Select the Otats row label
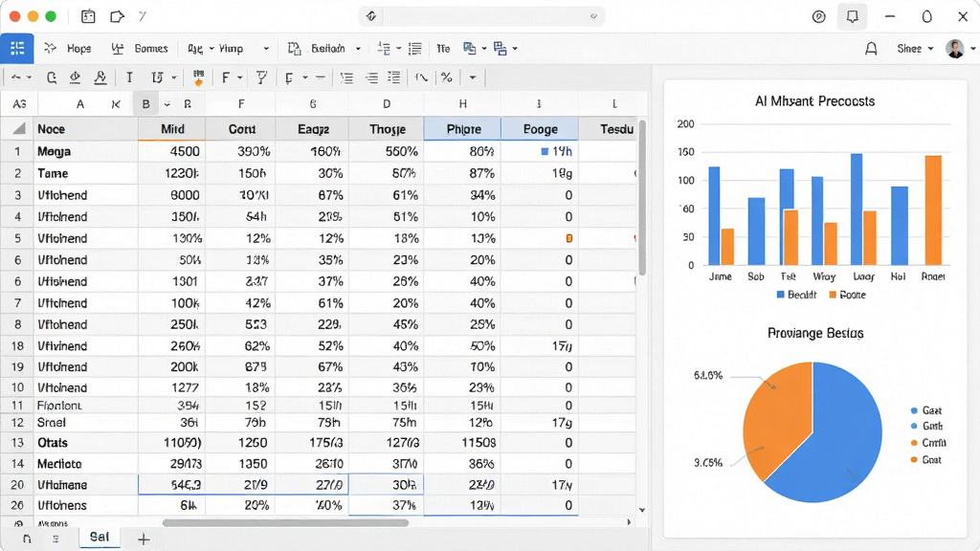The image size is (980, 551). (85, 443)
